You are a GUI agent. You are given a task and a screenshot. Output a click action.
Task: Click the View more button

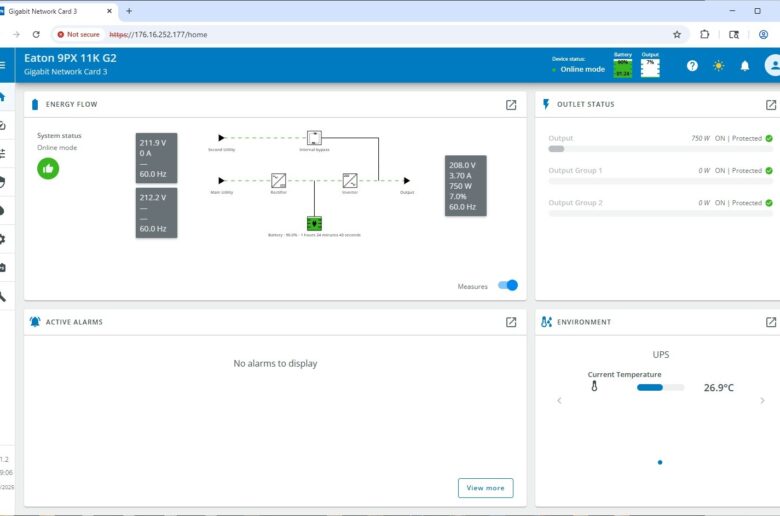[485, 488]
